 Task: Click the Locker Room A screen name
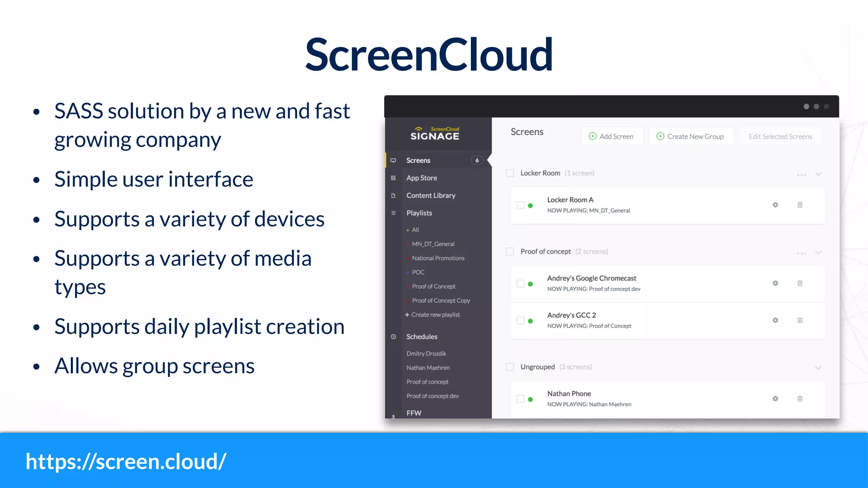tap(570, 200)
